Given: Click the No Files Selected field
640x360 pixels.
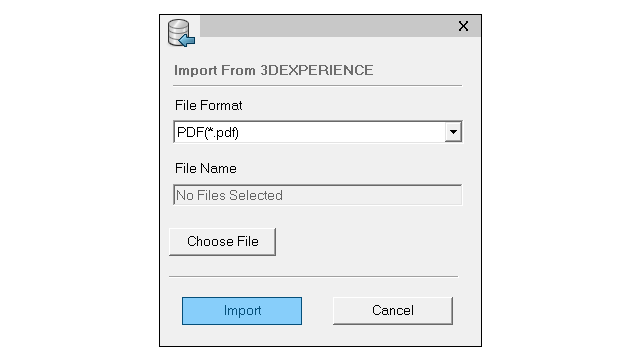Looking at the screenshot, I should 318,195.
